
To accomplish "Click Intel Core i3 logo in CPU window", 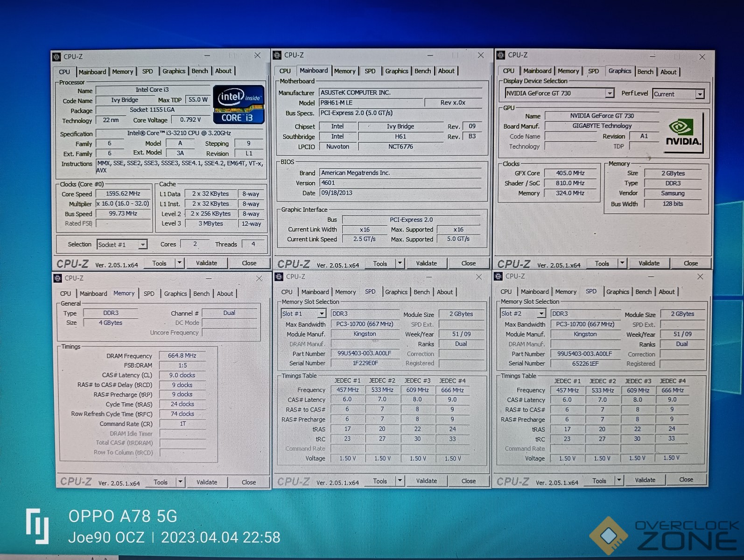I will tap(239, 105).
